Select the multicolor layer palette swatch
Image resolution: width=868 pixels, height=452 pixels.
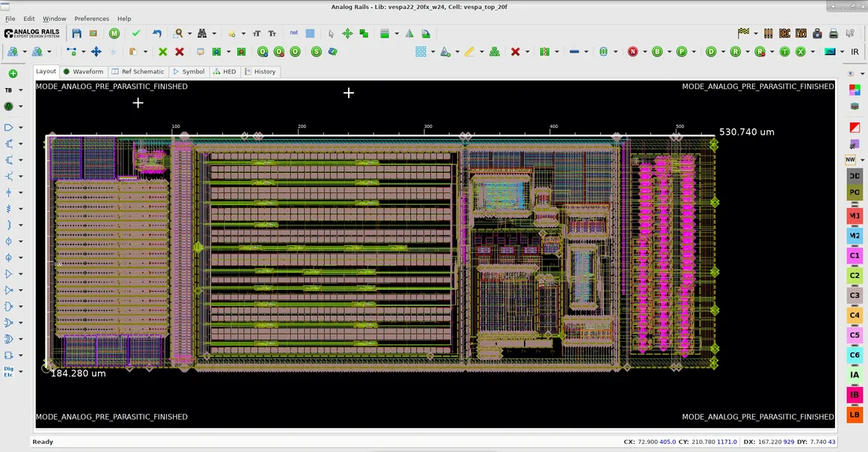(855, 90)
